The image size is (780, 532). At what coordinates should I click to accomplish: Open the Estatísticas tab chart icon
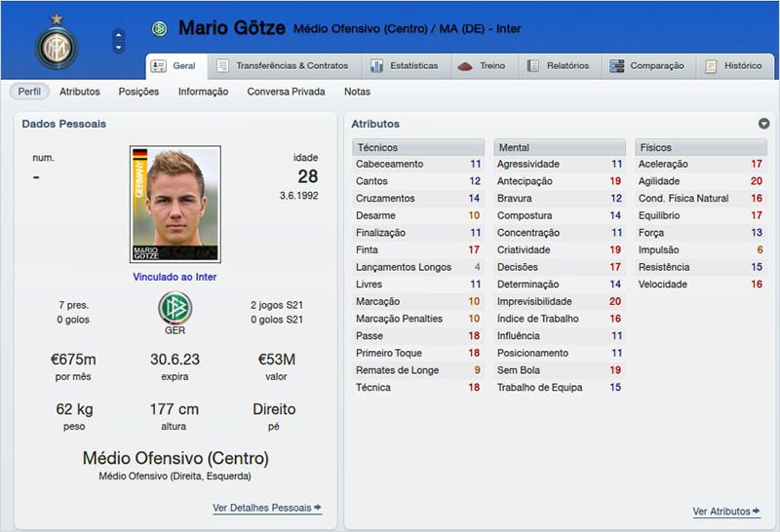pos(376,66)
